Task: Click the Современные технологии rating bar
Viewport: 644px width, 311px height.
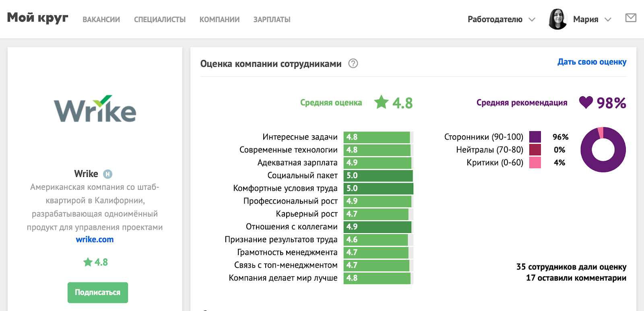Action: pyautogui.click(x=378, y=150)
